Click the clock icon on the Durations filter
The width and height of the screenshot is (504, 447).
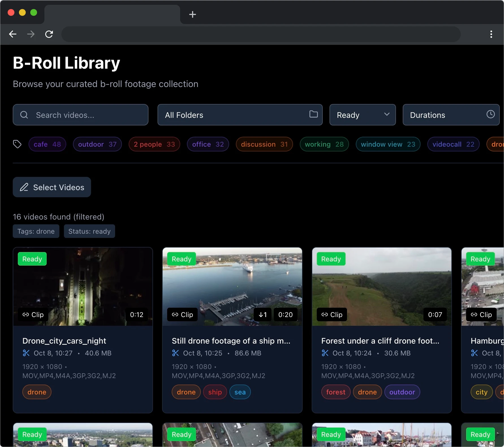click(490, 114)
